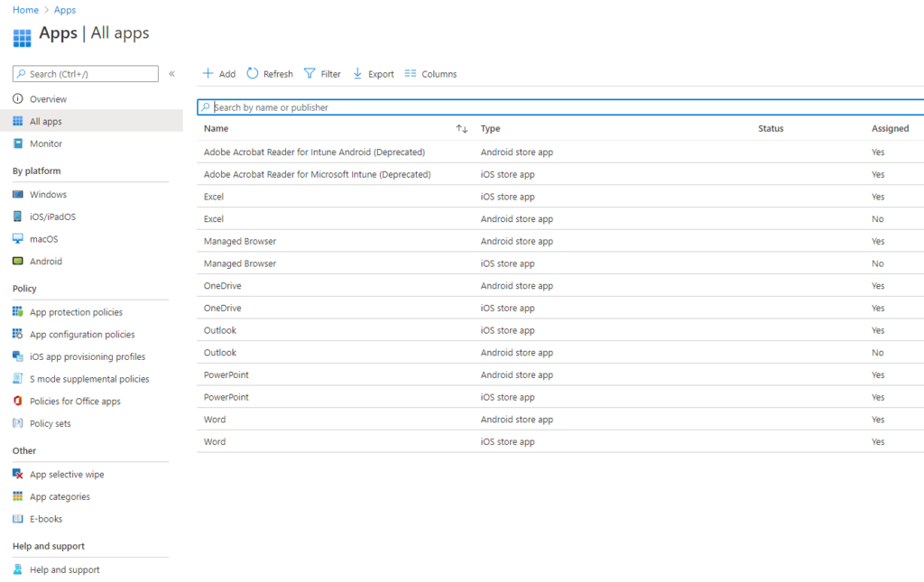Select Apps in the breadcrumb trail
924x582 pixels.
(x=64, y=10)
